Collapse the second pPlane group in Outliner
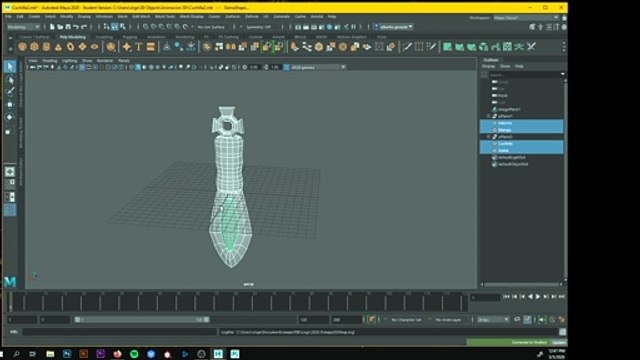 click(489, 137)
